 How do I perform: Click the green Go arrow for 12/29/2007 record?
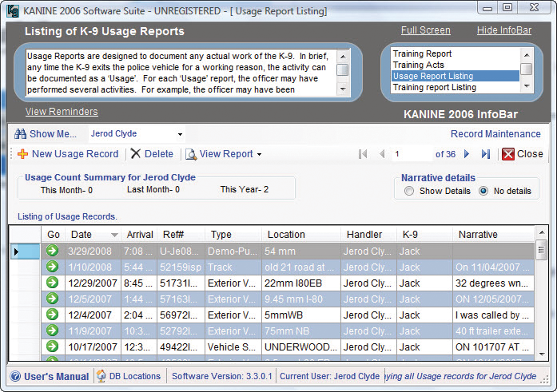click(53, 283)
